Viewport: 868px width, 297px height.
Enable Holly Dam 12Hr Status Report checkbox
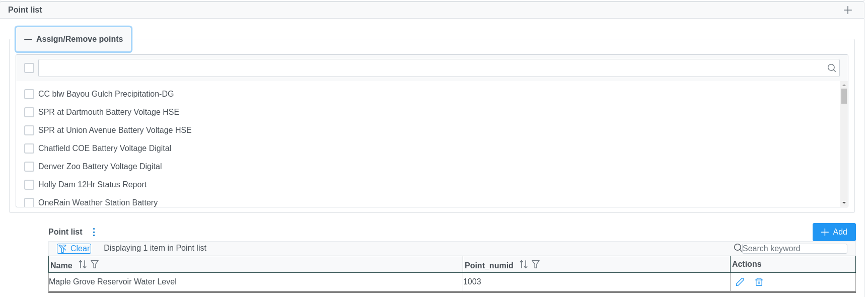pos(29,185)
